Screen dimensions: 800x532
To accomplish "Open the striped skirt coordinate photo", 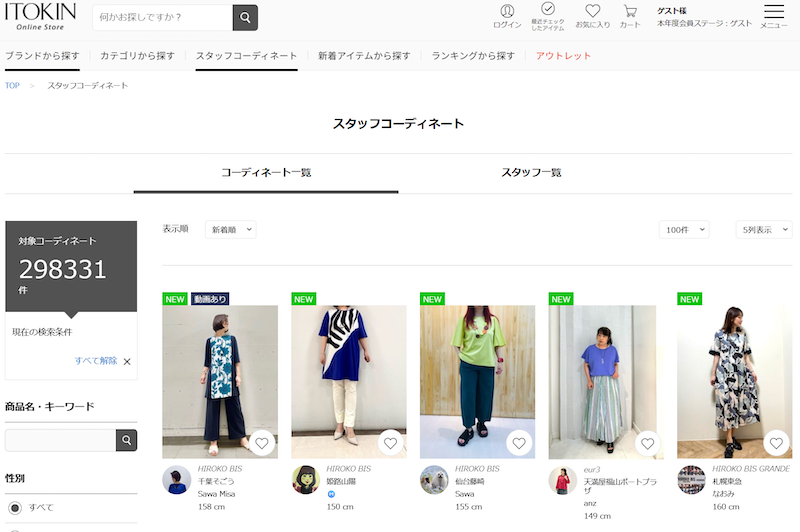I will coord(606,382).
